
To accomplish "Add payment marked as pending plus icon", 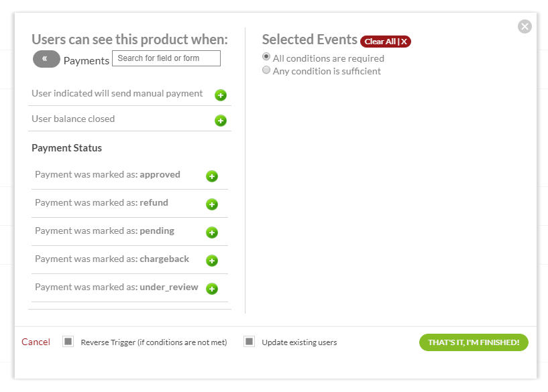I will point(212,233).
